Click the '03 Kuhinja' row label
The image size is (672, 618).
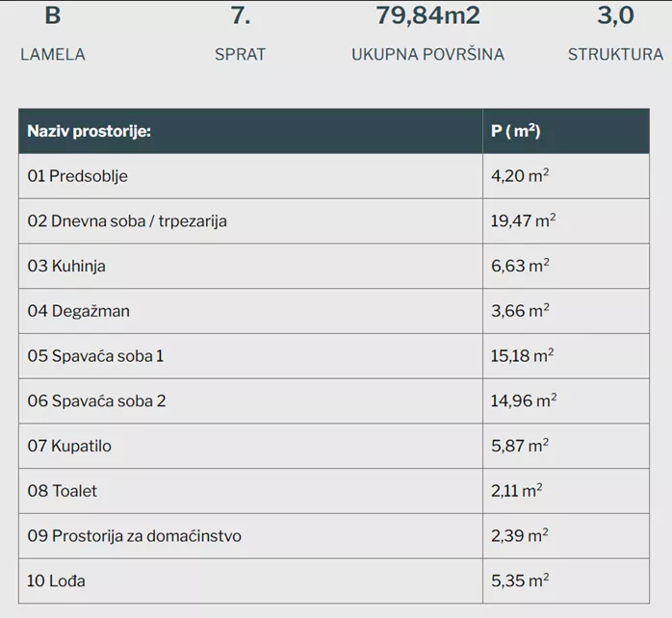(x=66, y=266)
